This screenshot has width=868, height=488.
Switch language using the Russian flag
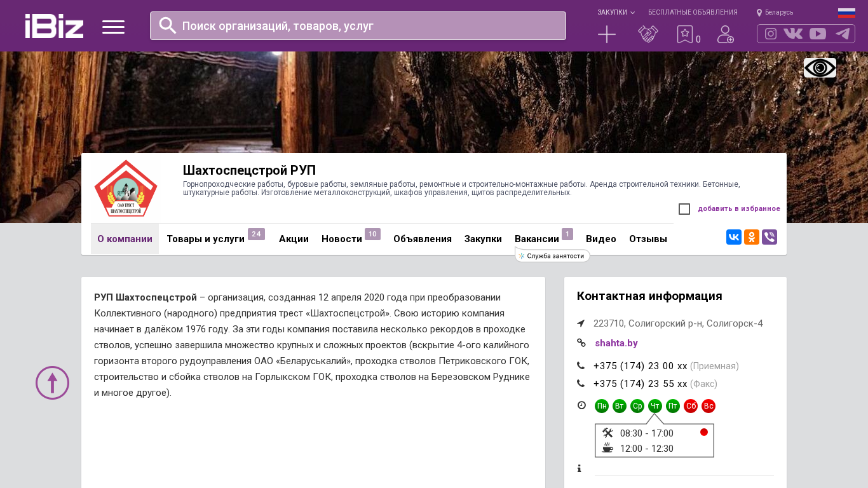click(846, 12)
